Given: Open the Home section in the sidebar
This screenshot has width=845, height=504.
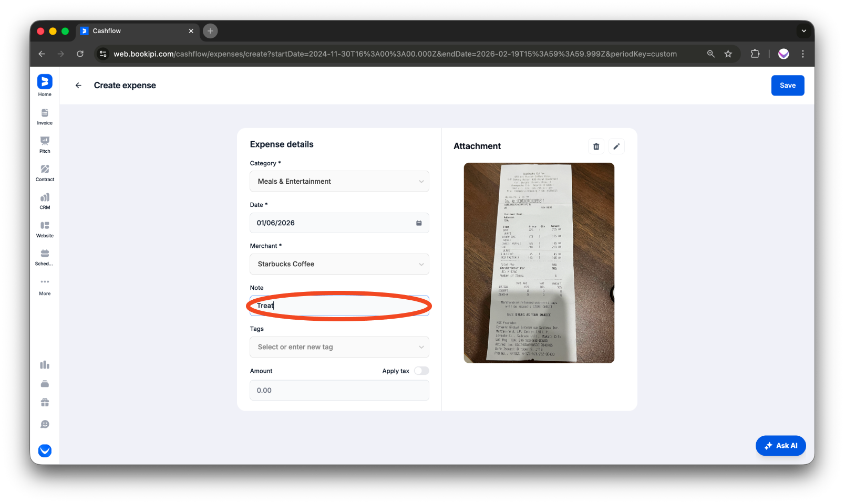Looking at the screenshot, I should (45, 86).
